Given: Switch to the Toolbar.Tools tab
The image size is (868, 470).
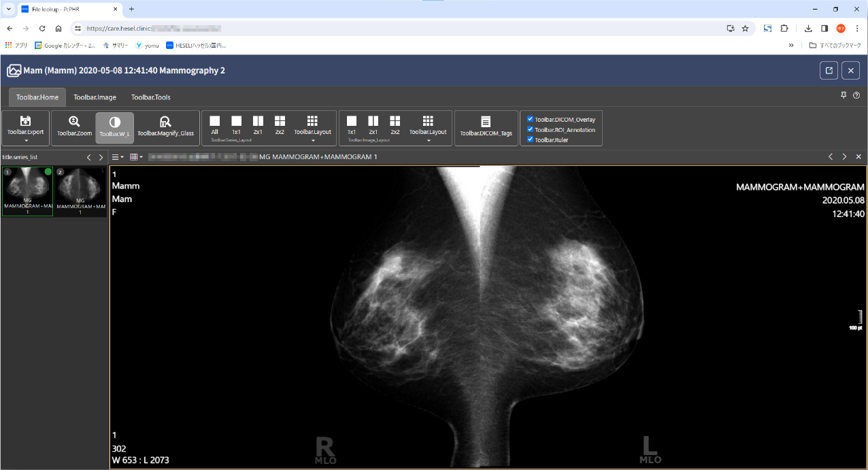Looking at the screenshot, I should tap(151, 97).
